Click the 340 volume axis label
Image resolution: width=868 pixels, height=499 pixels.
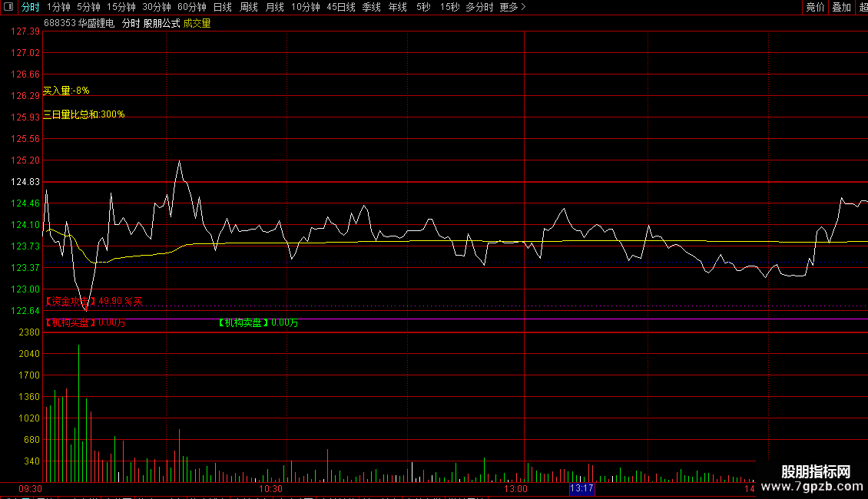click(x=32, y=461)
